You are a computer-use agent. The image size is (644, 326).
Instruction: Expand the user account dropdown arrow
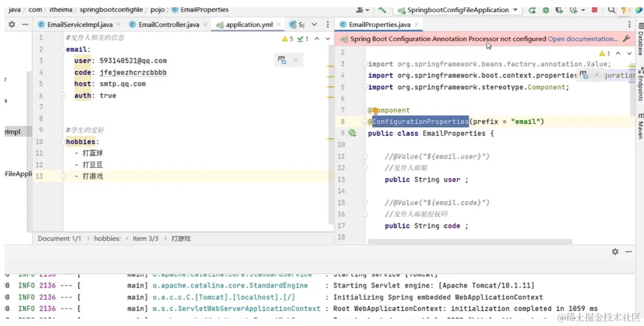[368, 10]
